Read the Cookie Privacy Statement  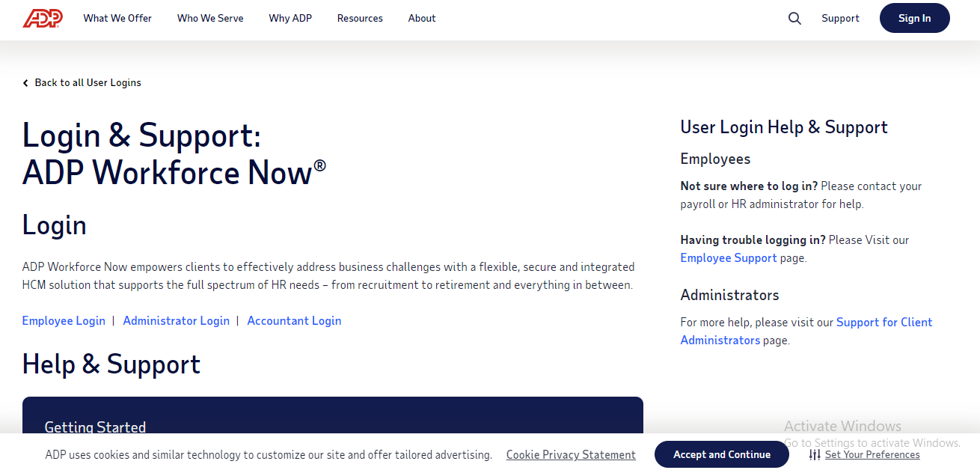point(571,454)
